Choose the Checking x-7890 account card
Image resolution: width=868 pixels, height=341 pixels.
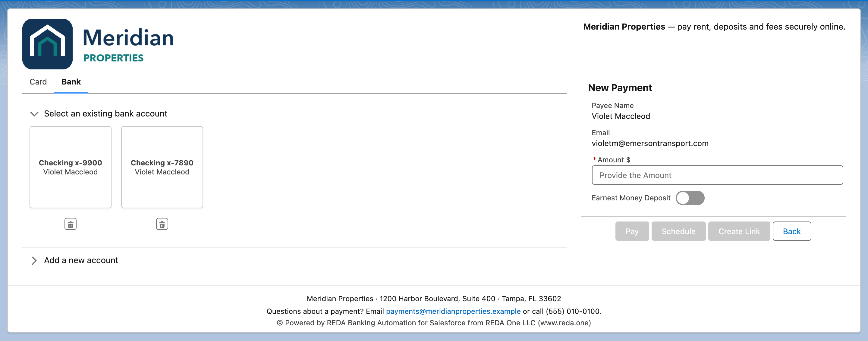point(162,167)
